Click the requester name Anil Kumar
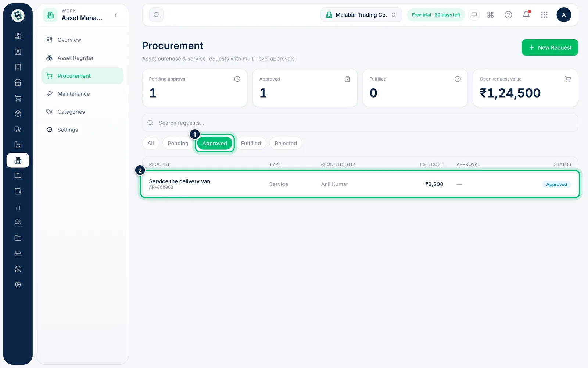Viewport: 588px width, 368px height. click(x=334, y=184)
